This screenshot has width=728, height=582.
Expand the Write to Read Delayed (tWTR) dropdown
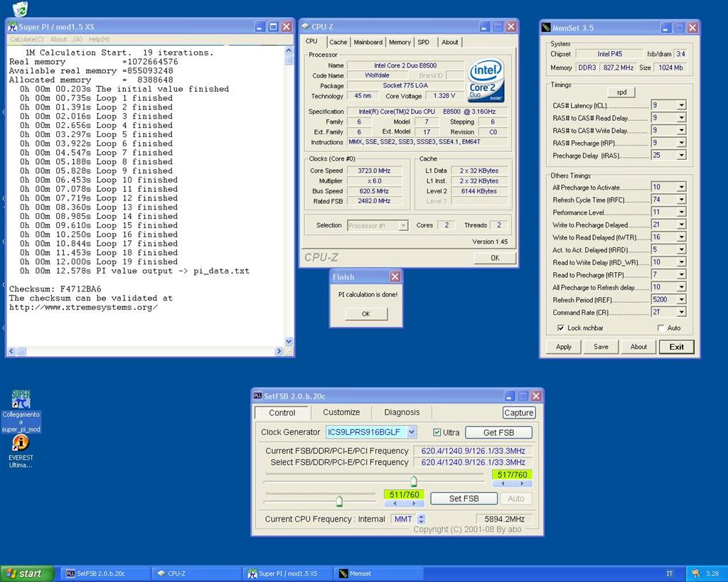(x=681, y=237)
